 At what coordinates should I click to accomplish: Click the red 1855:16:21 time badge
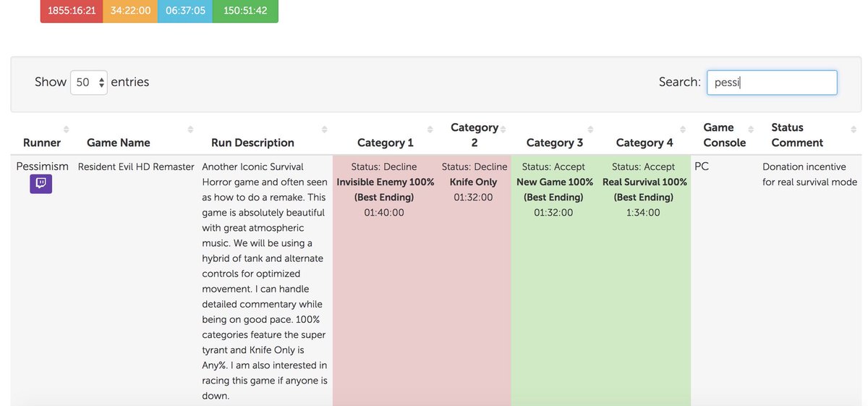point(72,11)
